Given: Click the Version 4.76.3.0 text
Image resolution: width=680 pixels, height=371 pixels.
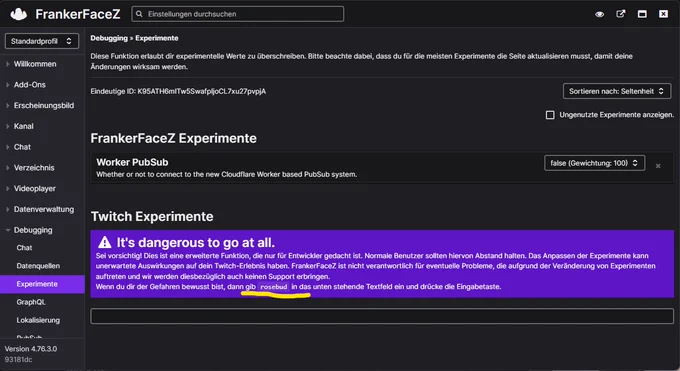Looking at the screenshot, I should (x=31, y=349).
